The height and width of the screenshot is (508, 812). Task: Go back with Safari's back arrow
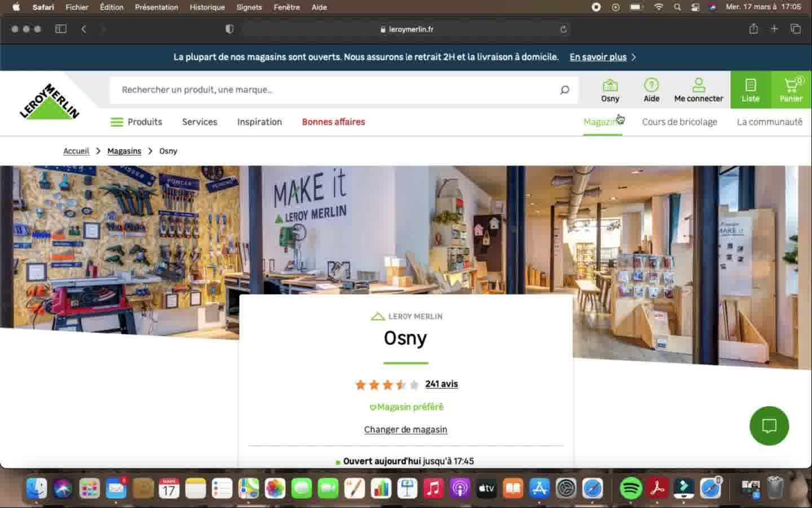click(83, 29)
